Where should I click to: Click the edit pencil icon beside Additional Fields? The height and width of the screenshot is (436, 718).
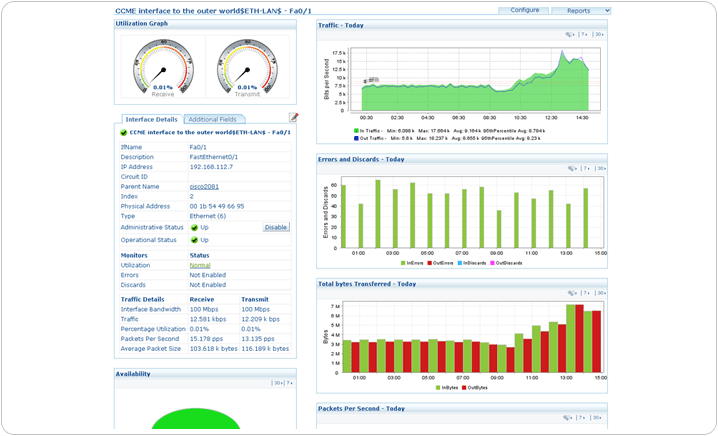coord(294,118)
